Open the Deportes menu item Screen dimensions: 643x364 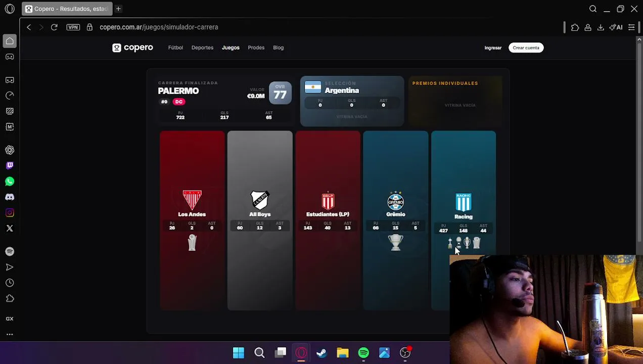click(x=202, y=48)
